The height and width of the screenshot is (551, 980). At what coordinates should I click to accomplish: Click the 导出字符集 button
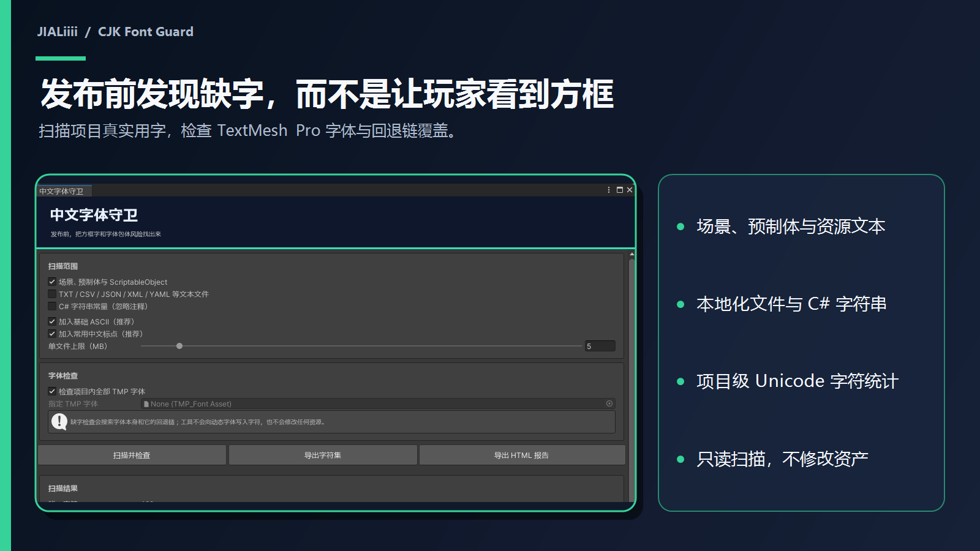point(323,455)
